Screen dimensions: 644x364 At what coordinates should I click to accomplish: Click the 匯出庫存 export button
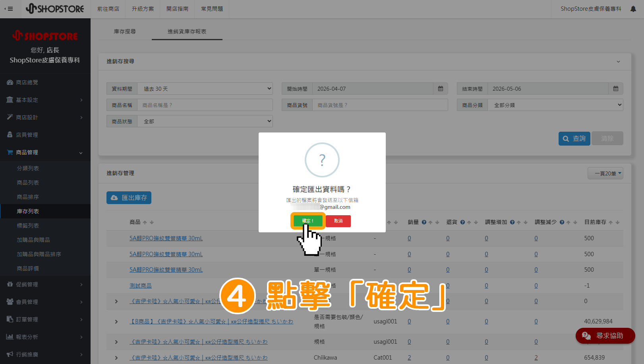click(x=129, y=198)
